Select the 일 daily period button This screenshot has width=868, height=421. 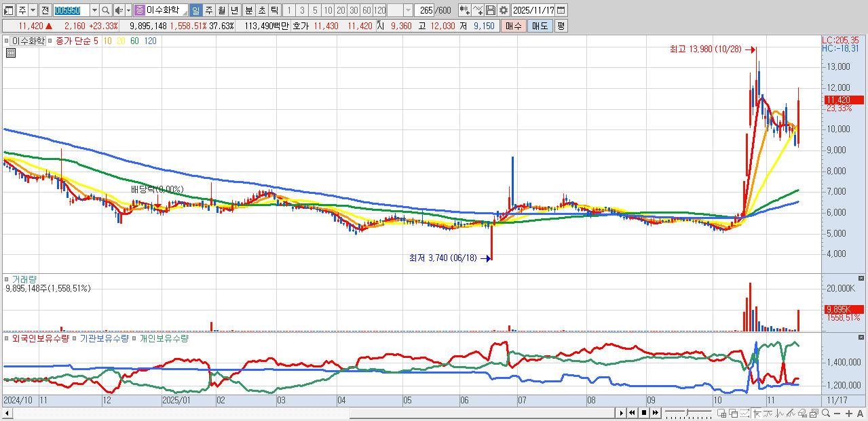coord(195,10)
